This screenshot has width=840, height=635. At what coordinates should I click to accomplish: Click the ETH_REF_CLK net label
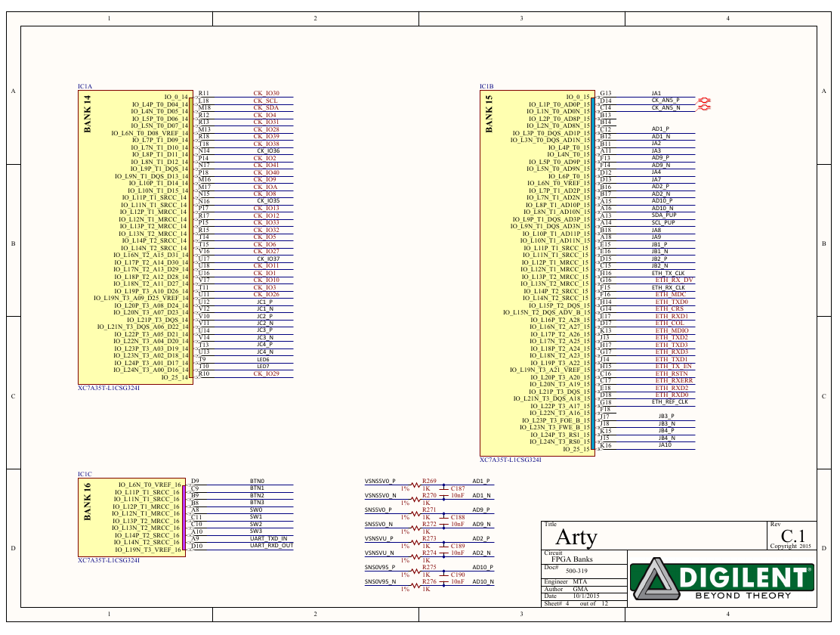point(669,401)
